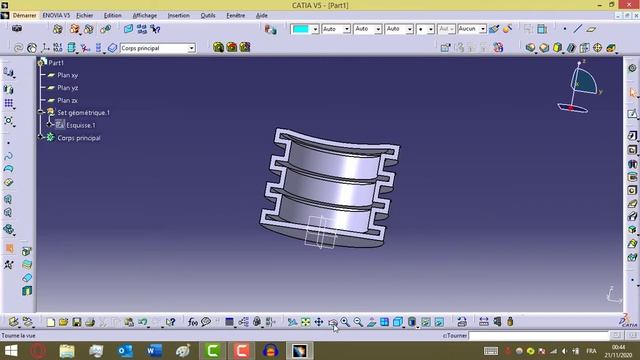Viewport: 640px width, 360px height.
Task: Open the Aucun layer dropdown
Action: (482, 29)
